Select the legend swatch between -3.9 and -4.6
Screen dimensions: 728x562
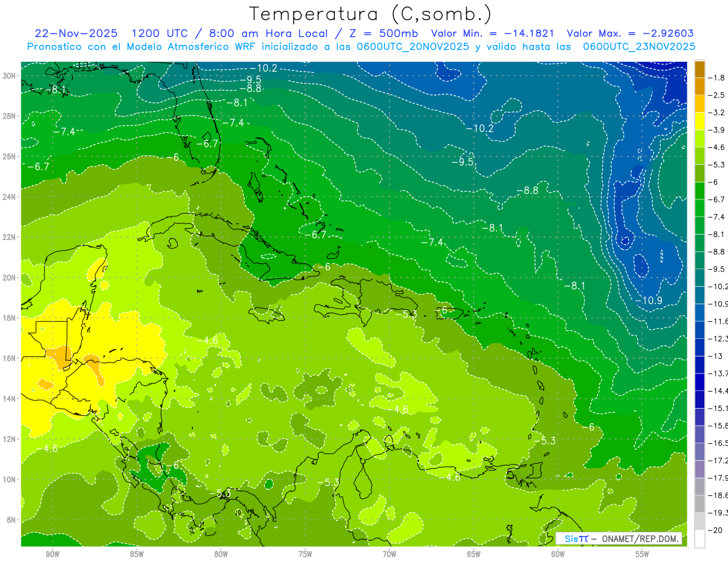(x=699, y=139)
